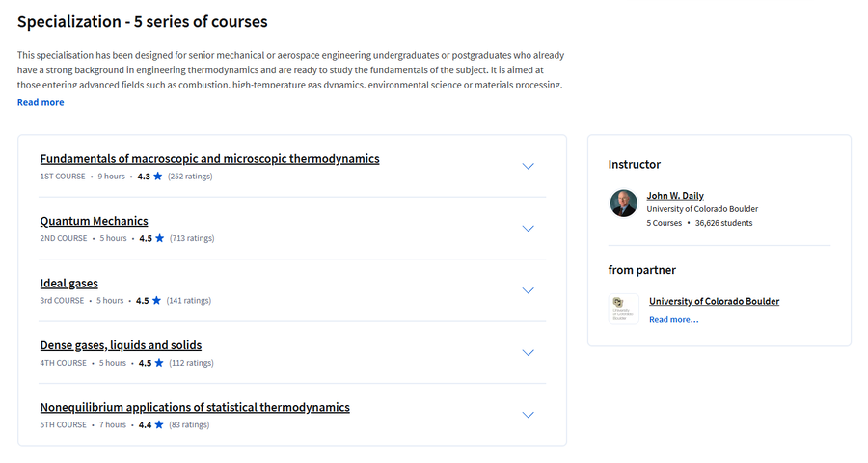
Task: Open Nonequilibrium applications of statistical thermodynamics link
Action: (x=195, y=407)
